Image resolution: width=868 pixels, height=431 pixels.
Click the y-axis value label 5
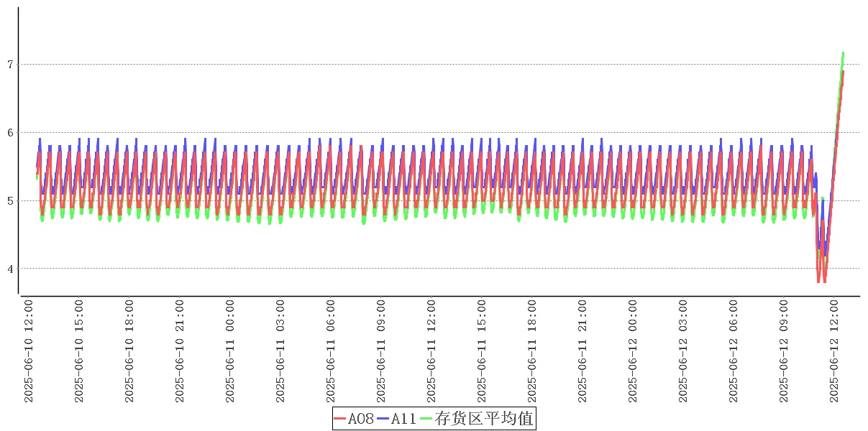coord(10,200)
